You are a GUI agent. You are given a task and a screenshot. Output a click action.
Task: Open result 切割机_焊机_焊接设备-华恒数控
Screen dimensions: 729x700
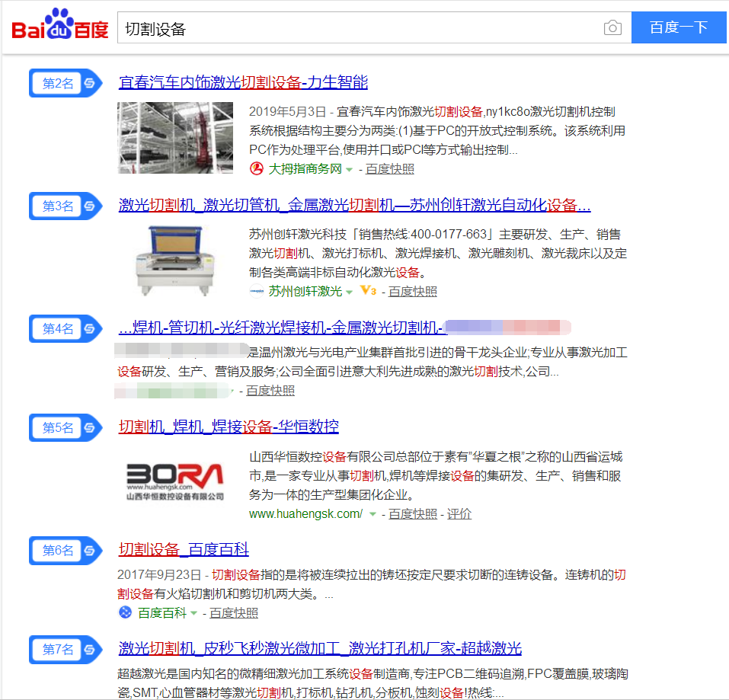(229, 427)
